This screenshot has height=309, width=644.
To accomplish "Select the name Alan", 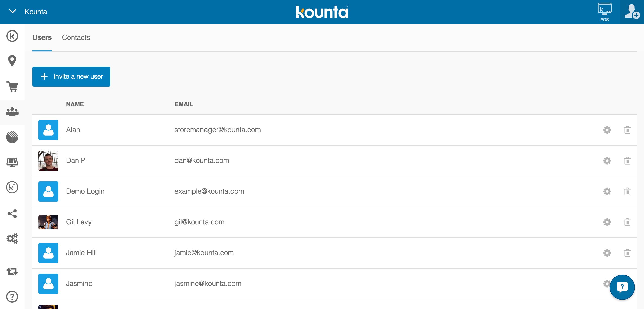I will pyautogui.click(x=73, y=130).
